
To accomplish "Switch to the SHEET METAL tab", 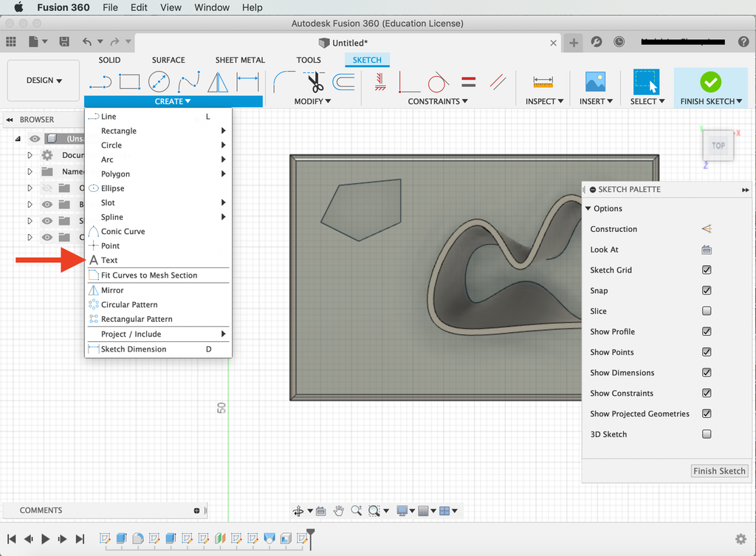I will click(x=240, y=60).
